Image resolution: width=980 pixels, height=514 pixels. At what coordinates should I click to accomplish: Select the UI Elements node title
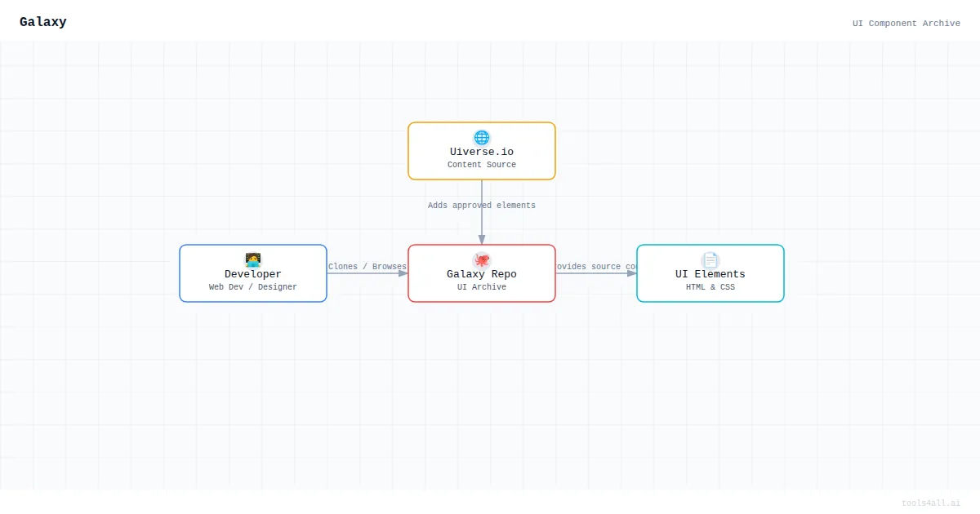coord(710,274)
